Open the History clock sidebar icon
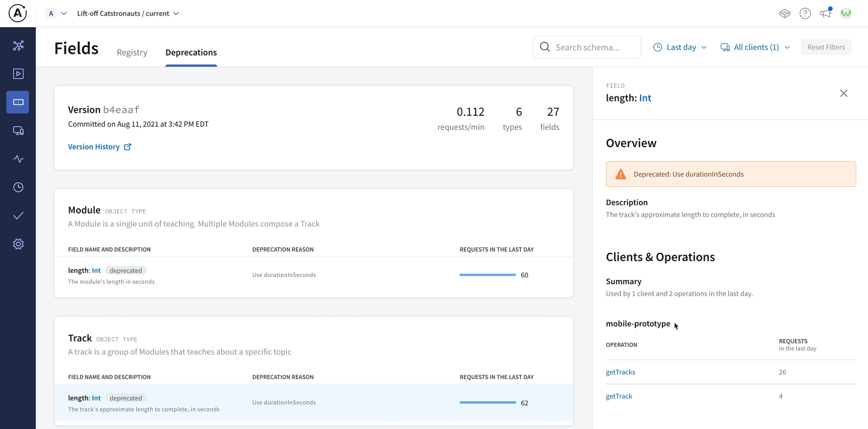The width and height of the screenshot is (868, 429). click(x=18, y=187)
